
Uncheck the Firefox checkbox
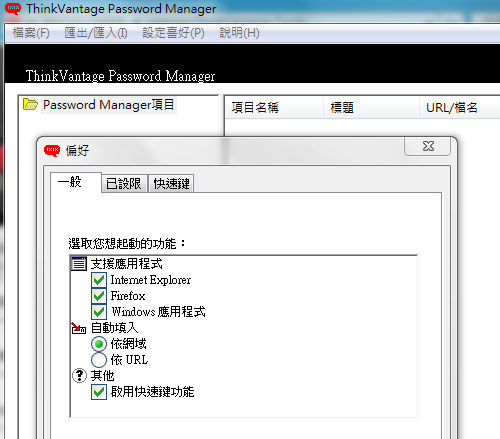click(x=99, y=296)
